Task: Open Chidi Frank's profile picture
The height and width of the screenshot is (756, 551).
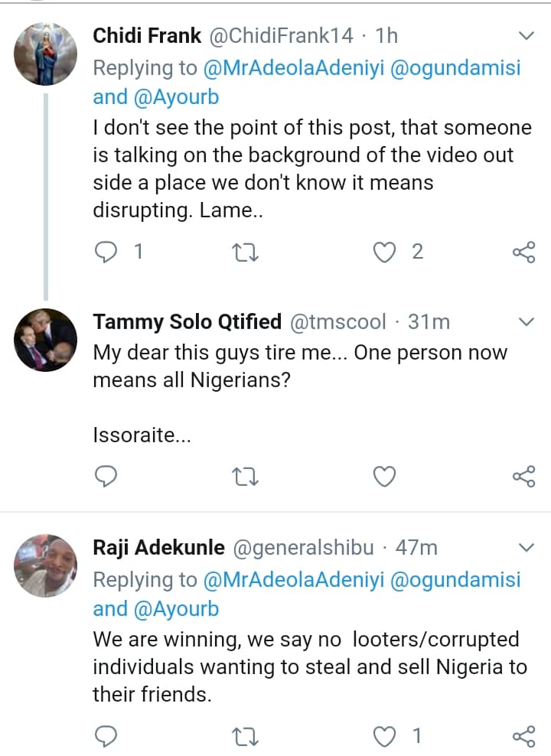Action: (x=46, y=54)
